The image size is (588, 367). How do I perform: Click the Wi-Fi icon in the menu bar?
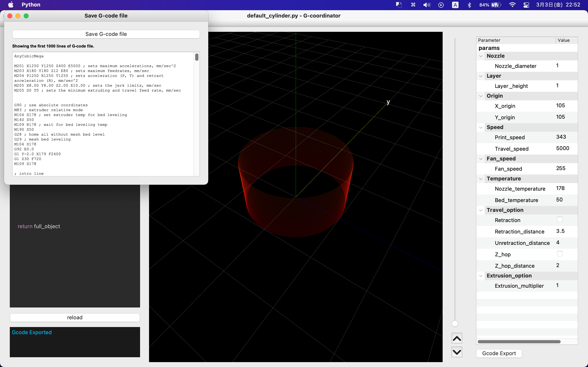(x=512, y=5)
